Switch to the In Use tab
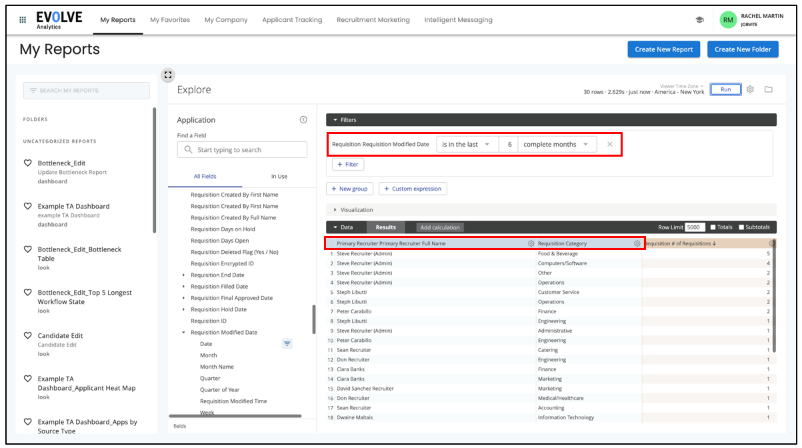The image size is (802, 448). click(279, 176)
